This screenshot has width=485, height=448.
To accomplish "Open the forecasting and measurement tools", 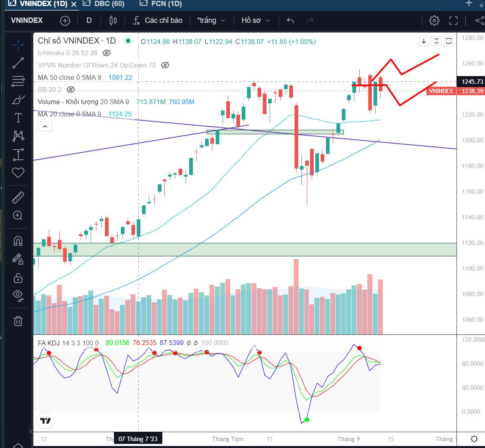I will click(x=18, y=154).
